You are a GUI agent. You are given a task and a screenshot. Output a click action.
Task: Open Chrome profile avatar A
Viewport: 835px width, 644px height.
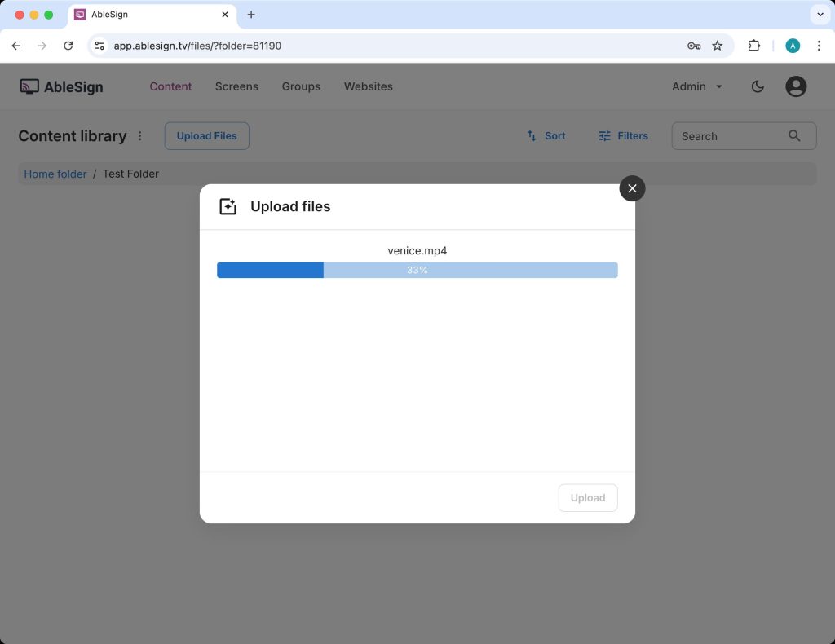pyautogui.click(x=793, y=46)
